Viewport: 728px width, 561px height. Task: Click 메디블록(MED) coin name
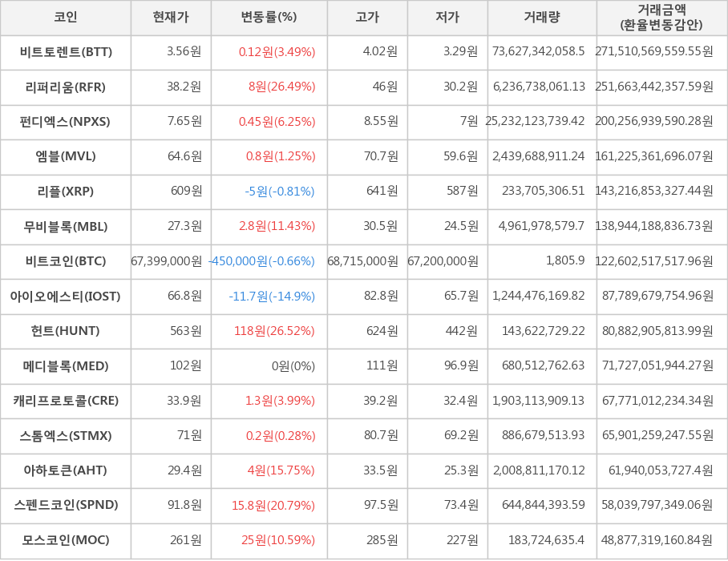coord(66,366)
